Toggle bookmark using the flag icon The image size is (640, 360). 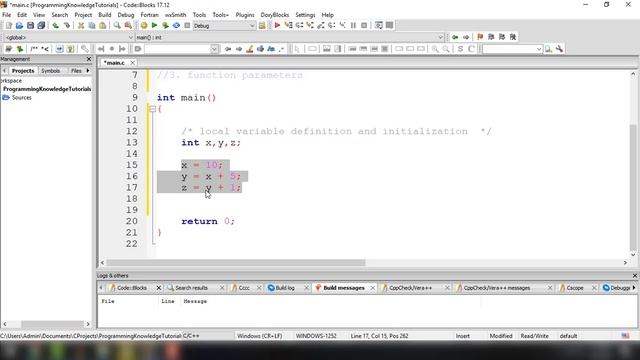(x=480, y=37)
